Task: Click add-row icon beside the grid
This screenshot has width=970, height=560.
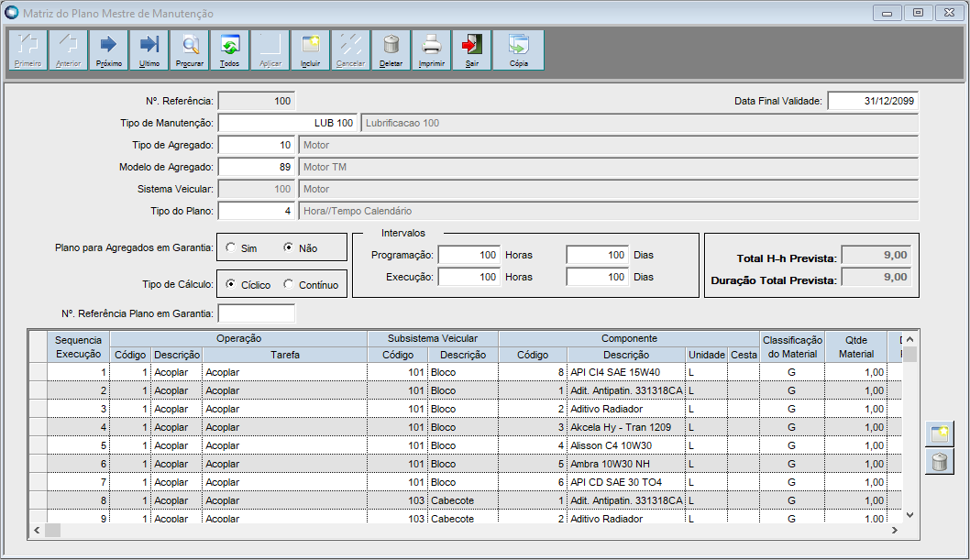Action: 939,434
